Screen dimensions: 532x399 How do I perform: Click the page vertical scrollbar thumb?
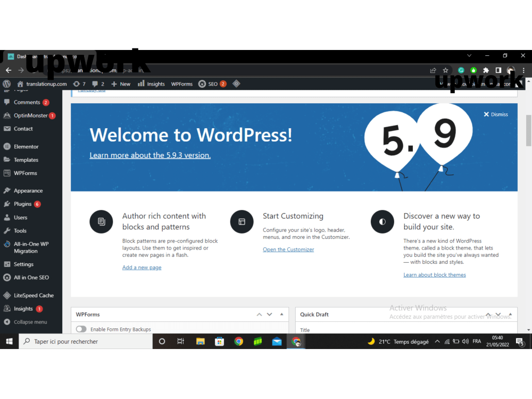pos(529,131)
